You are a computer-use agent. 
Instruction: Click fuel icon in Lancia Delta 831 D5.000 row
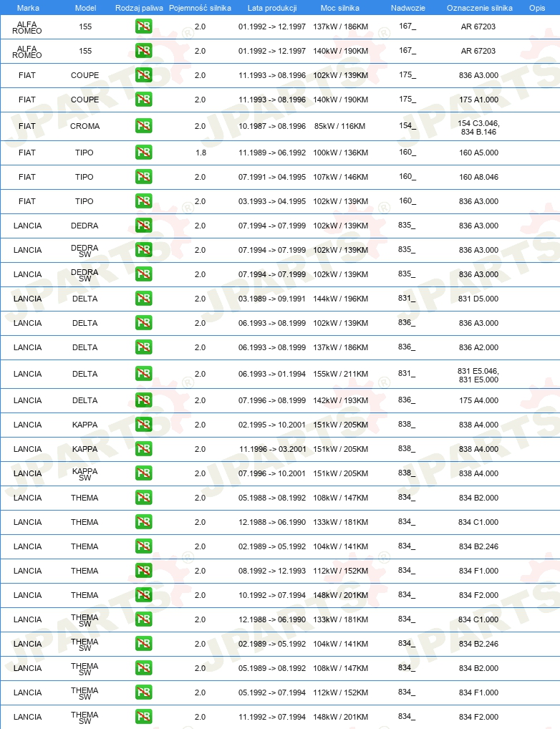(144, 299)
